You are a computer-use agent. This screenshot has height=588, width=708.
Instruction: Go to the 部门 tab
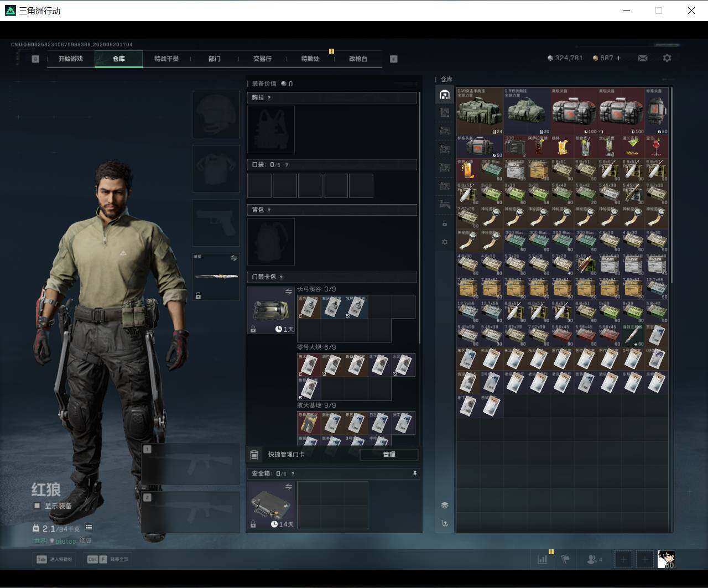click(215, 59)
